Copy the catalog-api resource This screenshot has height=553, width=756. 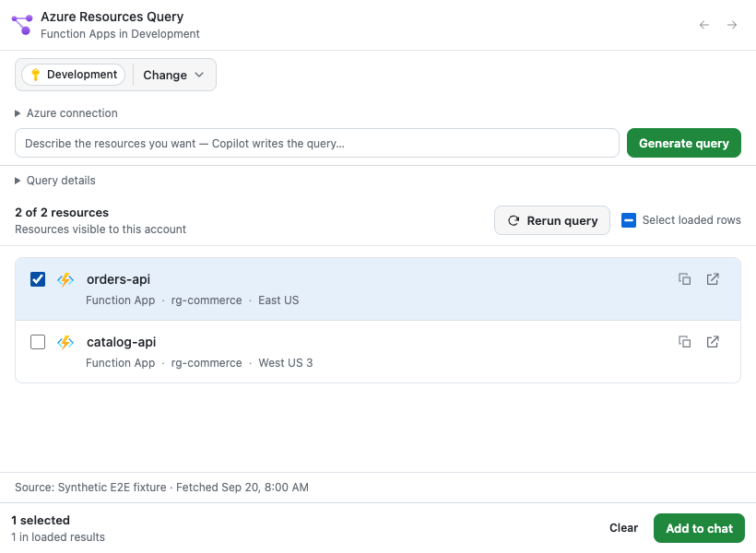[685, 342]
